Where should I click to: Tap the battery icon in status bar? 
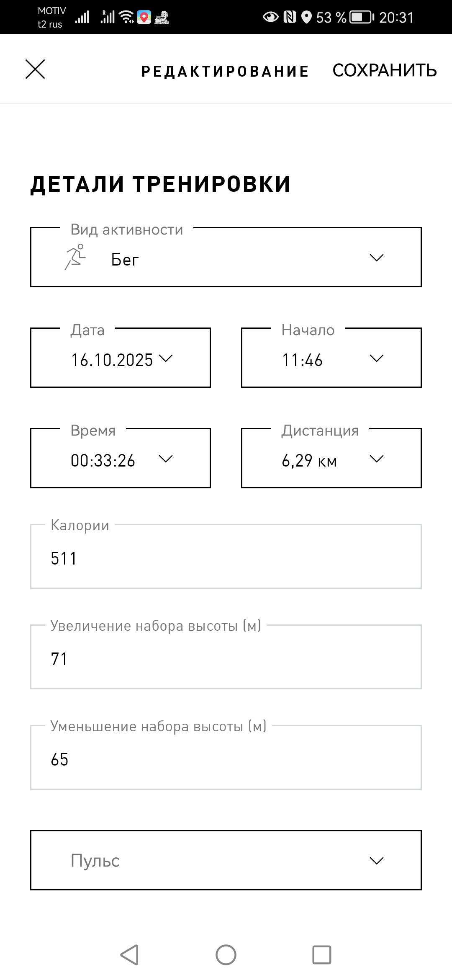(x=362, y=17)
